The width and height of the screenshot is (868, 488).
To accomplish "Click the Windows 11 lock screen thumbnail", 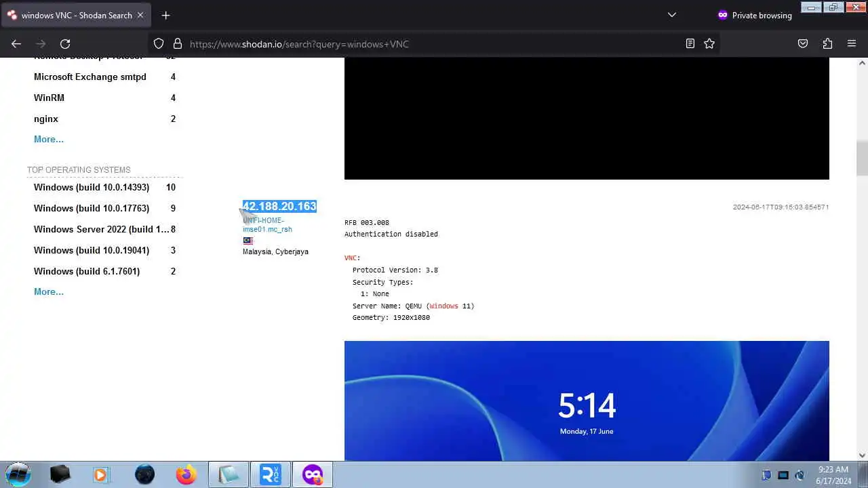I will coord(587,401).
